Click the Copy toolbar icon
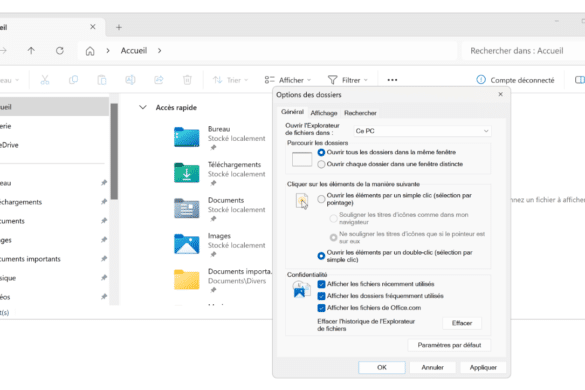This screenshot has width=585, height=390. click(x=73, y=79)
